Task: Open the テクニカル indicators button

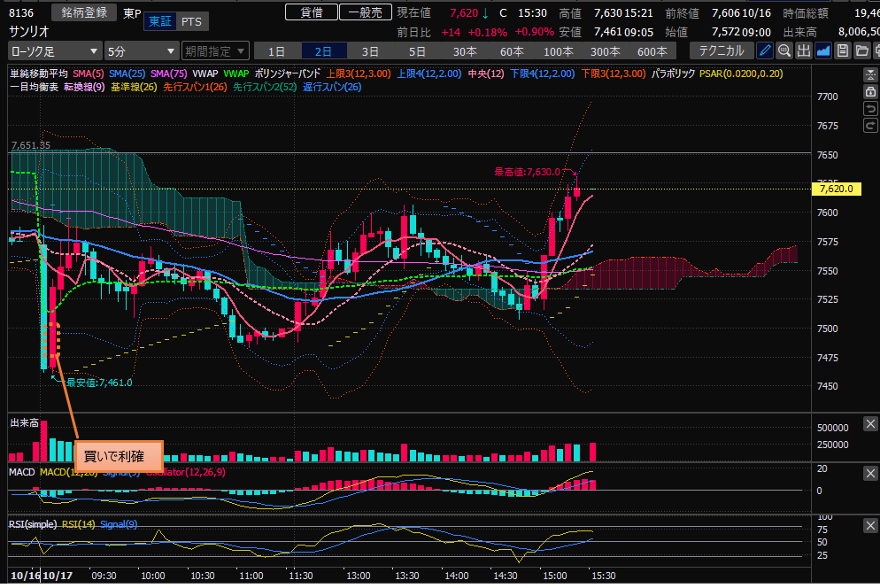Action: coord(721,50)
